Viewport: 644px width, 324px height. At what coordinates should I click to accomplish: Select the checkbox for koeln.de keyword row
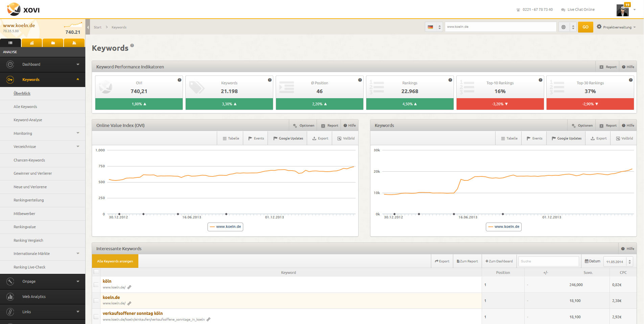[96, 301]
